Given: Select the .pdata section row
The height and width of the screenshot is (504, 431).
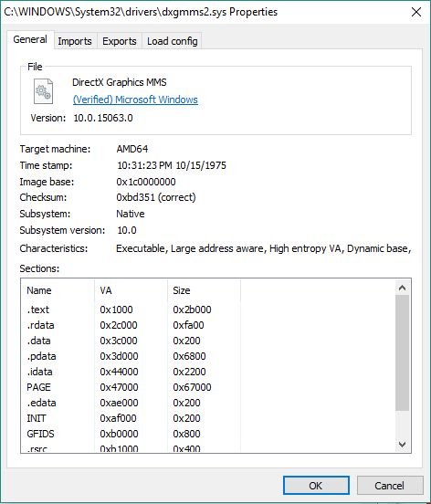Looking at the screenshot, I should click(131, 356).
